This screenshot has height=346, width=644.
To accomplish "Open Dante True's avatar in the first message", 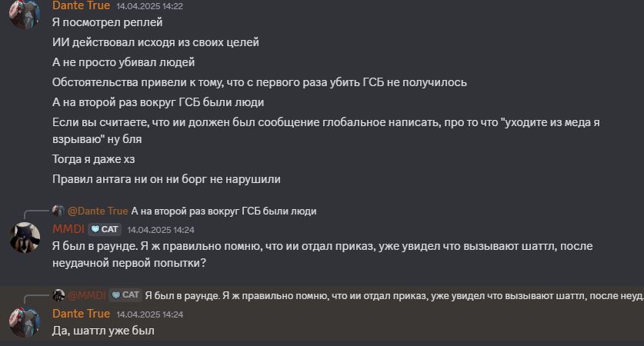I will pos(25,14).
